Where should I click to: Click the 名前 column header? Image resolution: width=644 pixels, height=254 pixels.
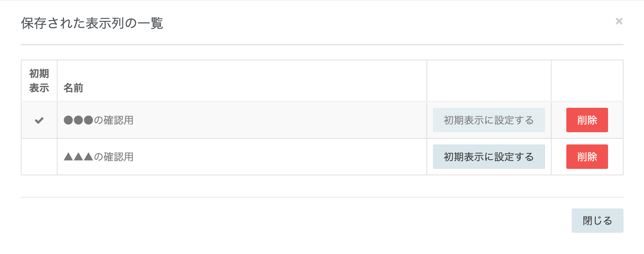point(73,88)
